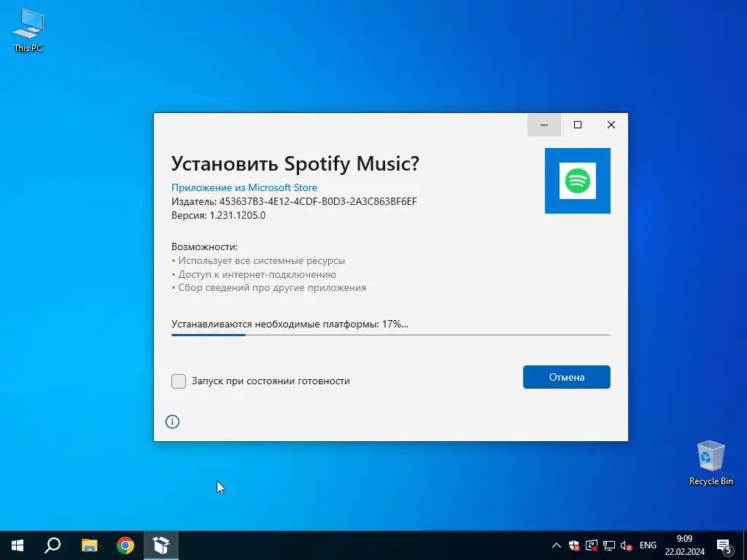The width and height of the screenshot is (747, 560).
Task: Open the notification center with 5 alerts
Action: [x=724, y=546]
